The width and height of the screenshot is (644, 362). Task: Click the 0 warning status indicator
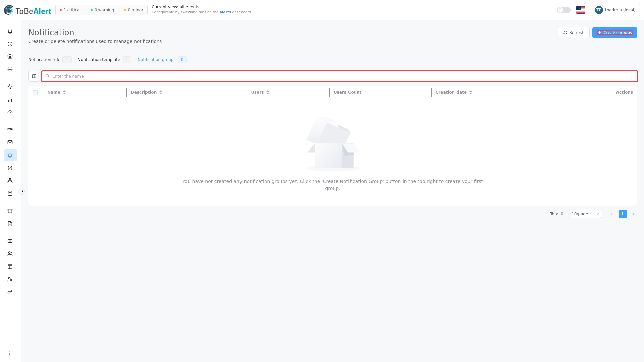point(102,10)
